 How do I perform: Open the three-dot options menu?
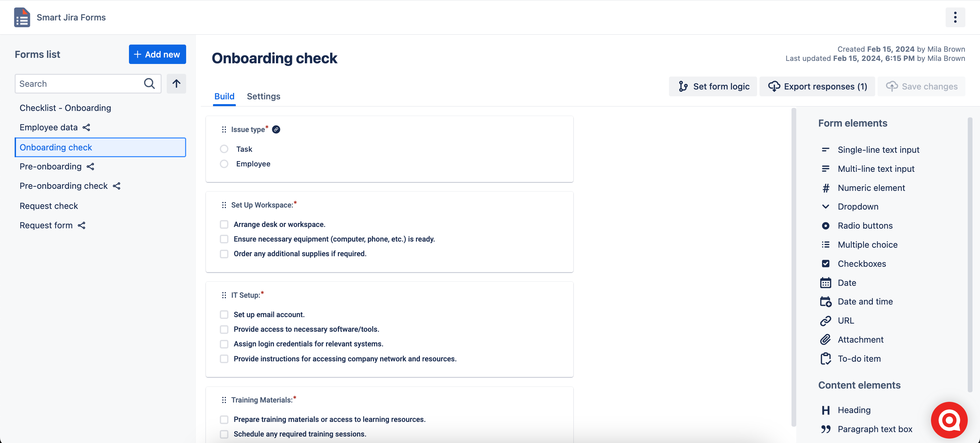955,17
